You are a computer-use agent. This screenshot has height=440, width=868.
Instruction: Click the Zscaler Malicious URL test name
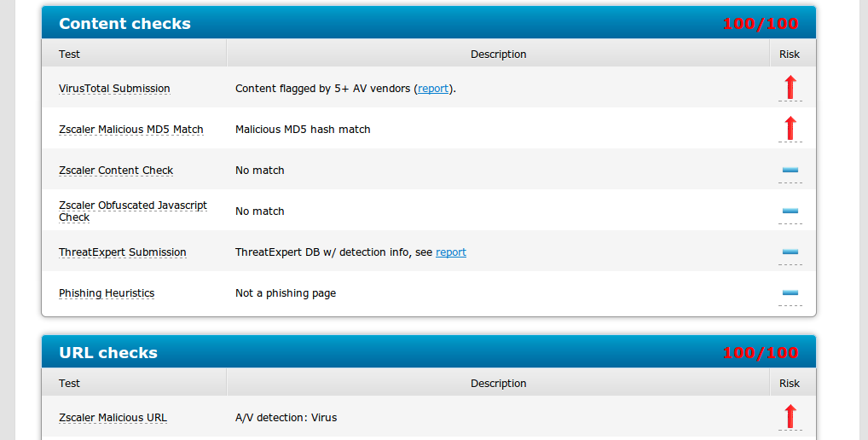(113, 418)
